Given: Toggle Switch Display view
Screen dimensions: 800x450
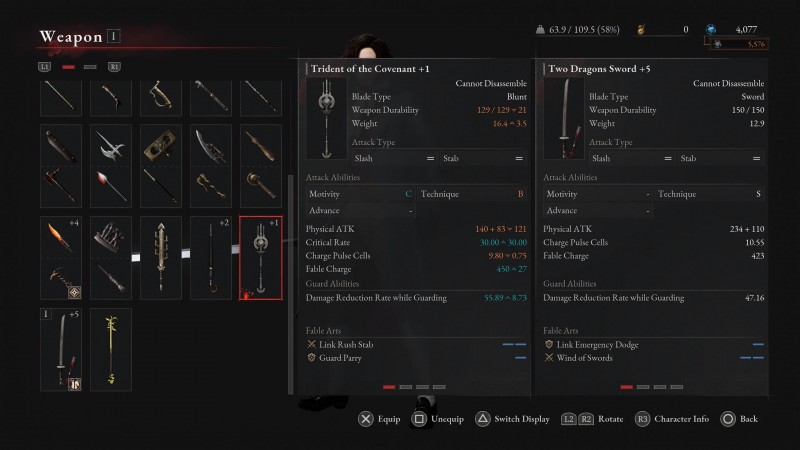Looking at the screenshot, I should click(513, 419).
